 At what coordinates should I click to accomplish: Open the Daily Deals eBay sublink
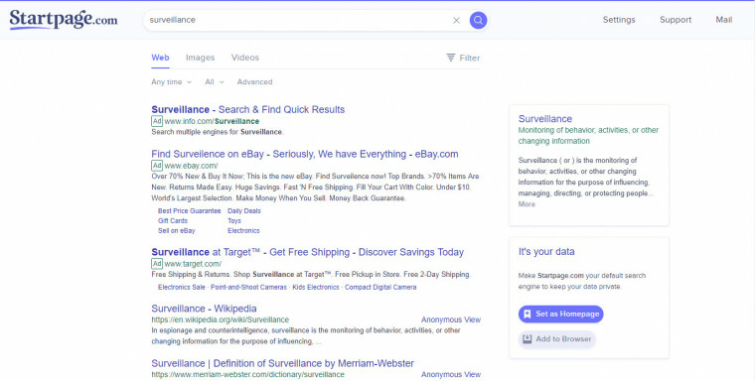click(244, 211)
